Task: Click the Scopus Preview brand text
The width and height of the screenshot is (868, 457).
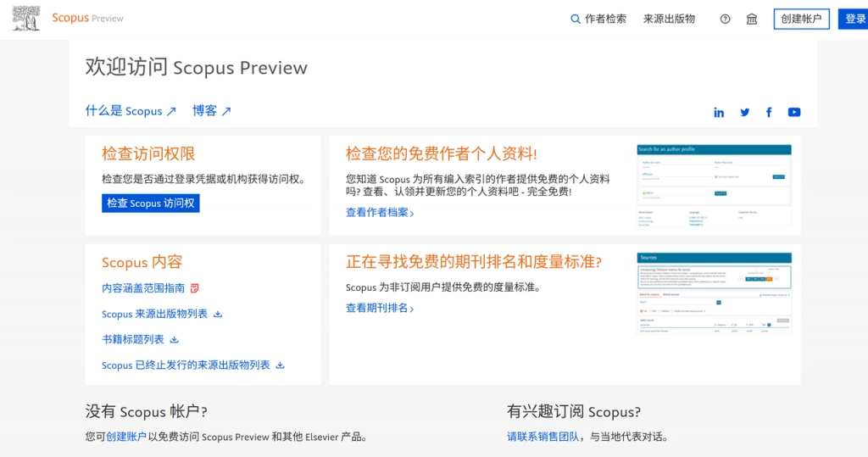Action: tap(87, 19)
